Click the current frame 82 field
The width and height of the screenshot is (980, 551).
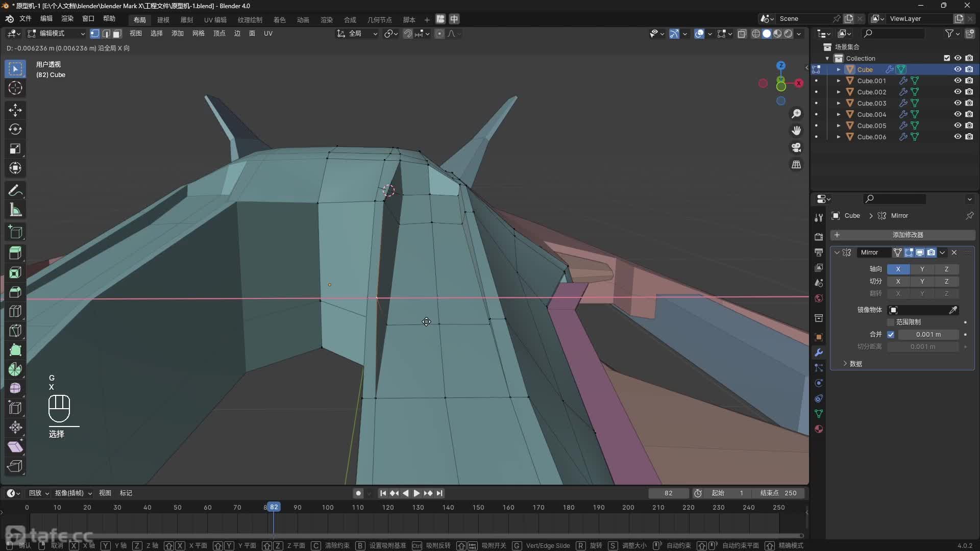[x=668, y=493]
